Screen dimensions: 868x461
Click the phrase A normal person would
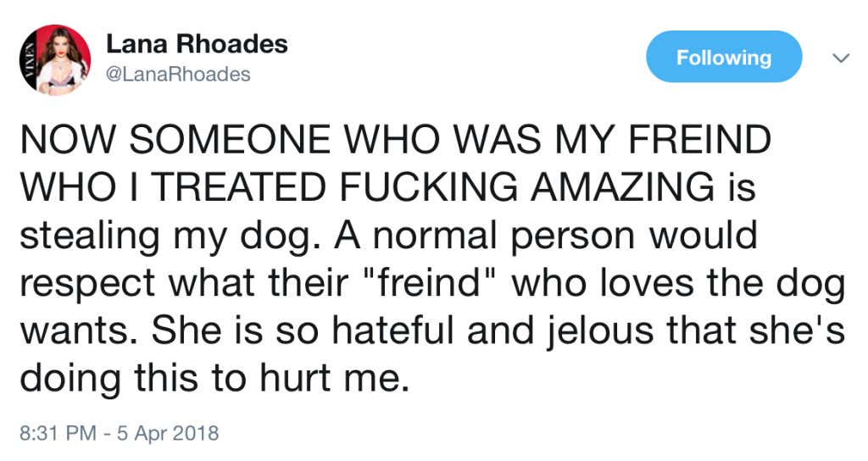coord(545,236)
